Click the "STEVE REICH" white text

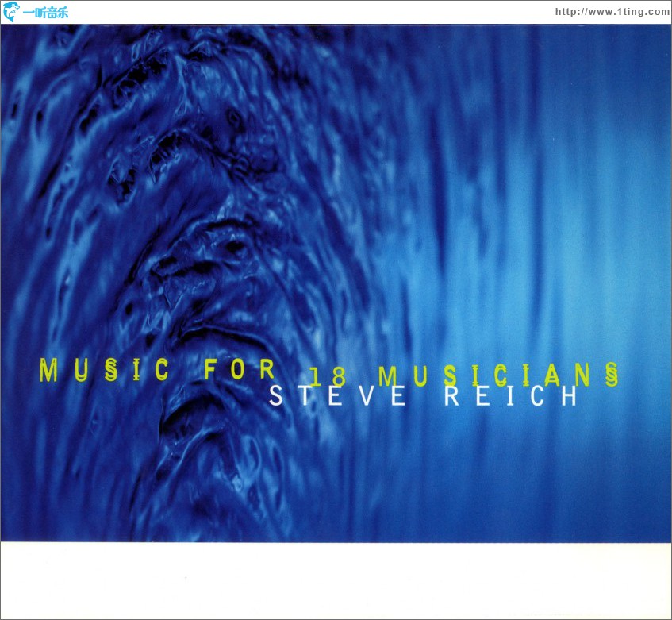point(424,396)
